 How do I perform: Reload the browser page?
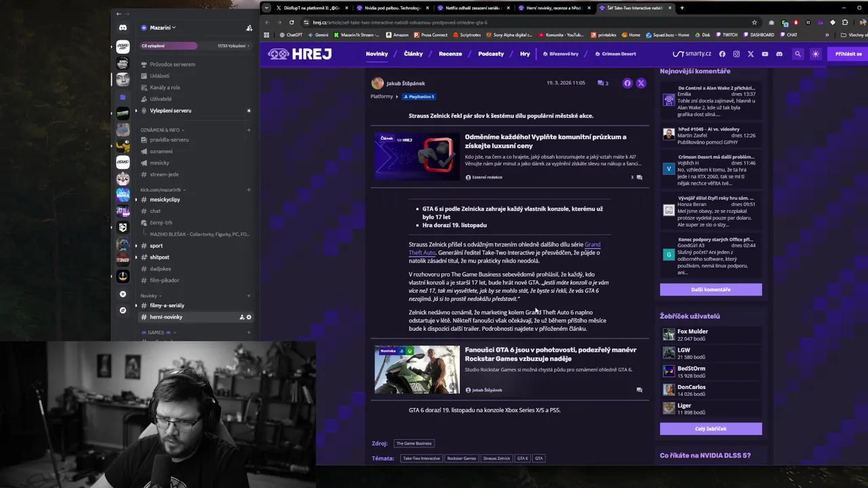coord(292,22)
